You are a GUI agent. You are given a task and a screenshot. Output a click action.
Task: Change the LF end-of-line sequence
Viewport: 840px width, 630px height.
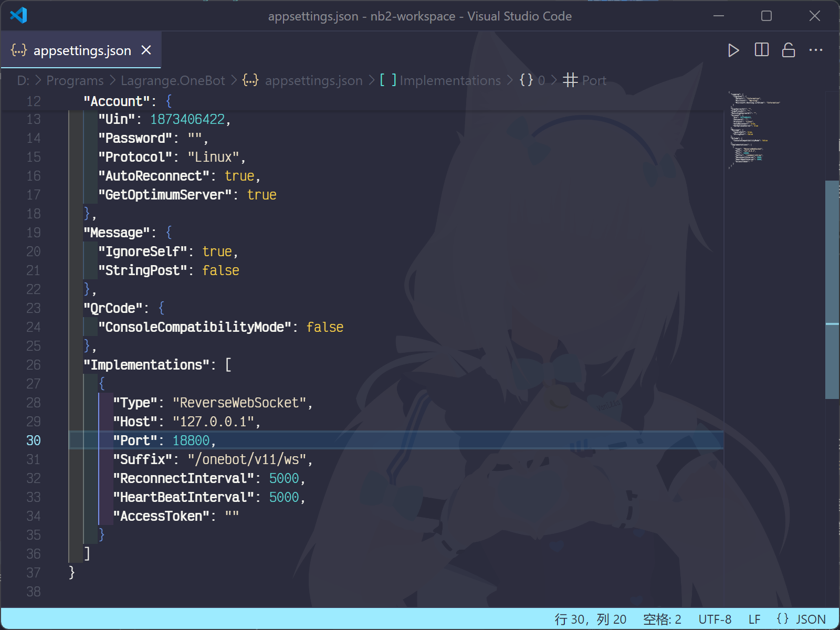tap(754, 619)
